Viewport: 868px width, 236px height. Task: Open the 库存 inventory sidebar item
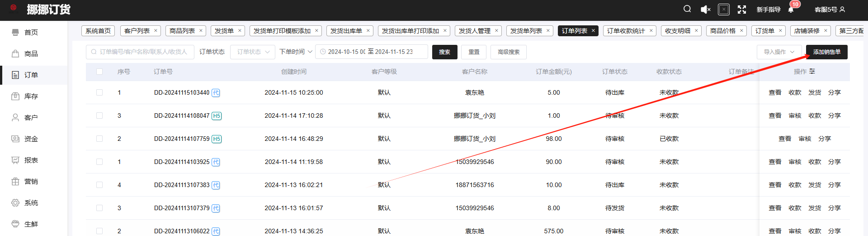coord(31,96)
